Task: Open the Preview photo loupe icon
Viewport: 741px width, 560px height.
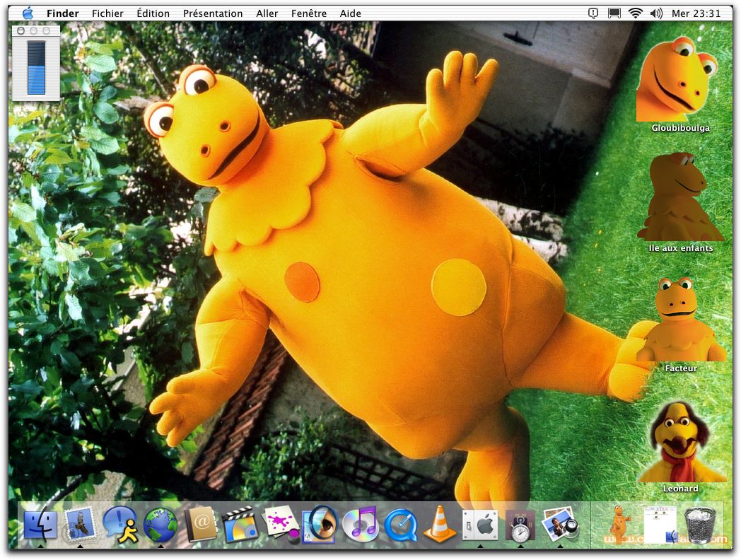Action: point(560,525)
